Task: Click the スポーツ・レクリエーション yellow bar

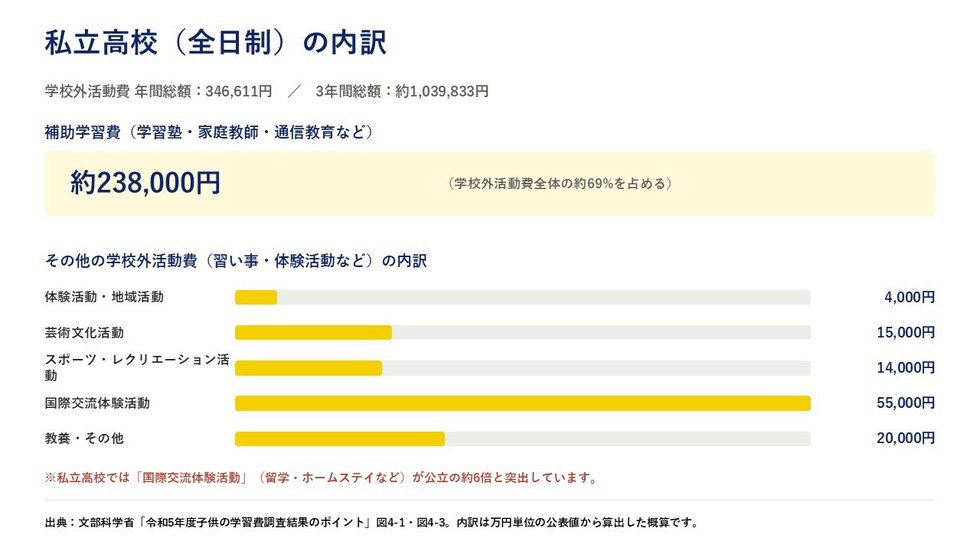Action: click(x=309, y=368)
